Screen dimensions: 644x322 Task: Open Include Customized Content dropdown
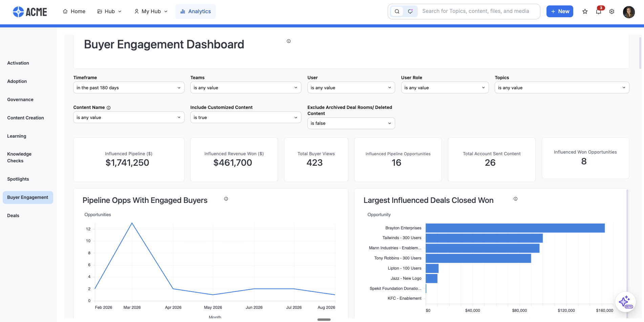click(245, 117)
